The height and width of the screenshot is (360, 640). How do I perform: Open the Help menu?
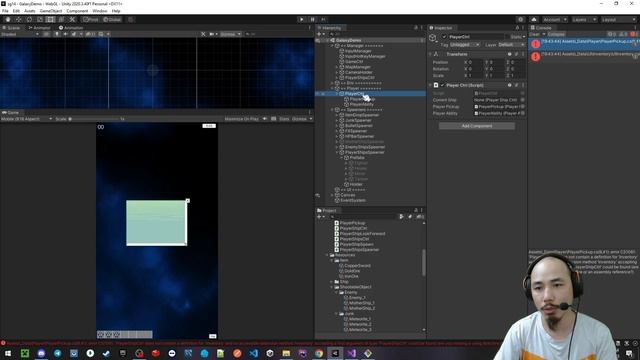pos(116,11)
